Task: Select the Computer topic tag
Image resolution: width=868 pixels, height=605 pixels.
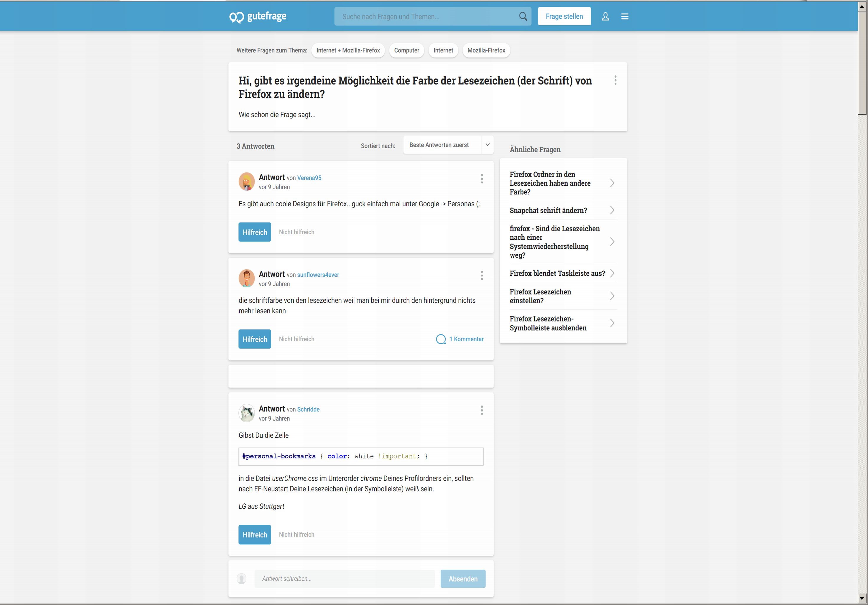Action: [406, 50]
